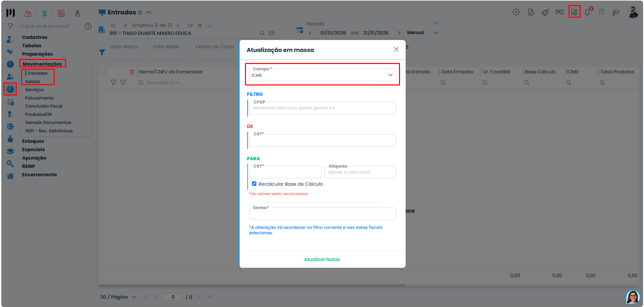This screenshot has height=307, width=644.
Task: Close the Atualização em massa dialog
Action: (396, 49)
